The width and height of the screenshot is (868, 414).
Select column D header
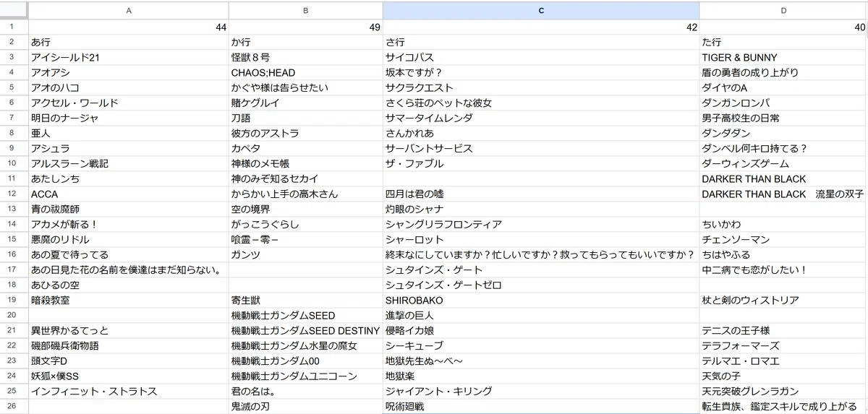click(x=783, y=10)
